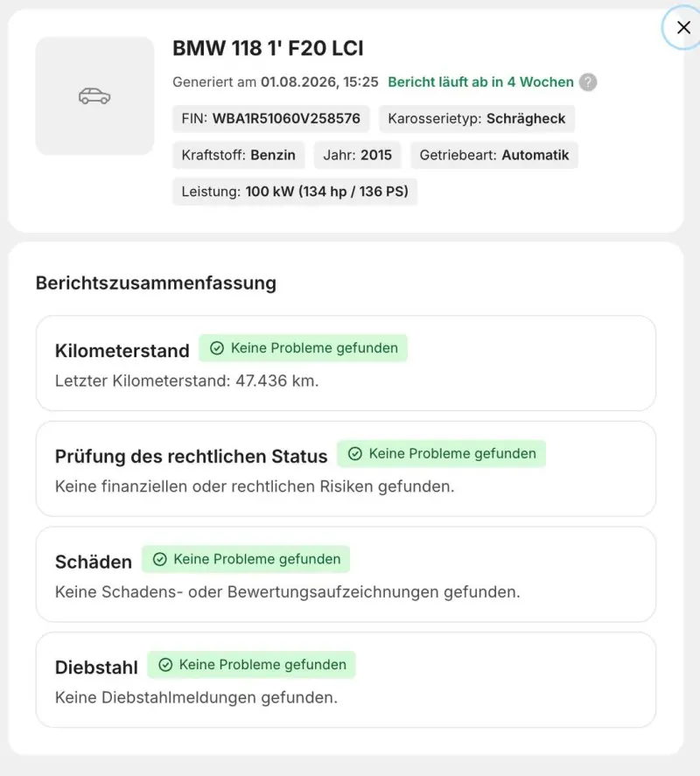The height and width of the screenshot is (776, 700).
Task: Select the Getriebeart Automatik chip
Action: (x=494, y=155)
